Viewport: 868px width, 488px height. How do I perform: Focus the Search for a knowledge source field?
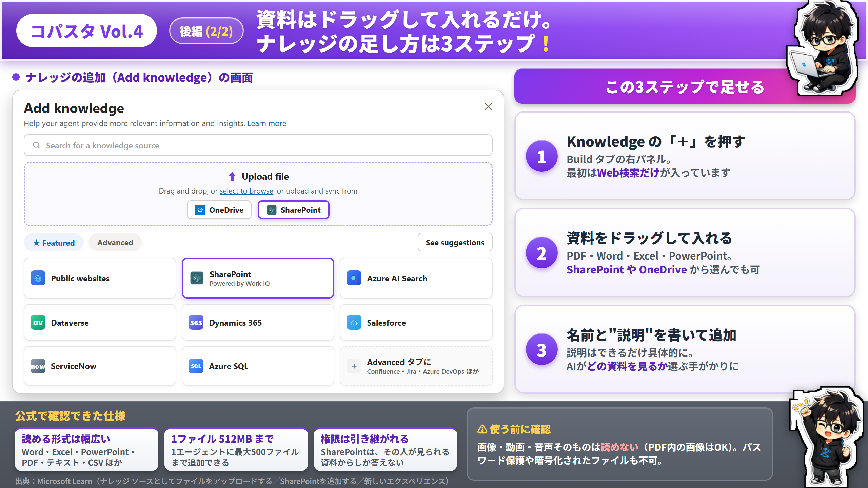coord(258,145)
